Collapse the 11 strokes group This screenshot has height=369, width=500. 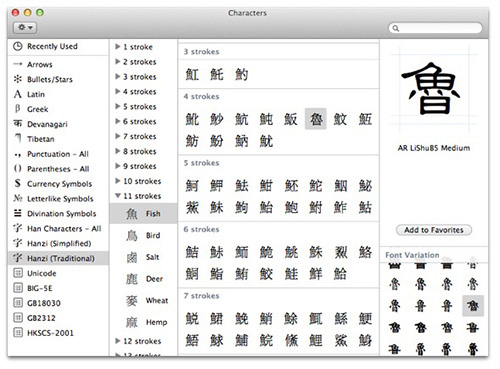click(x=118, y=196)
